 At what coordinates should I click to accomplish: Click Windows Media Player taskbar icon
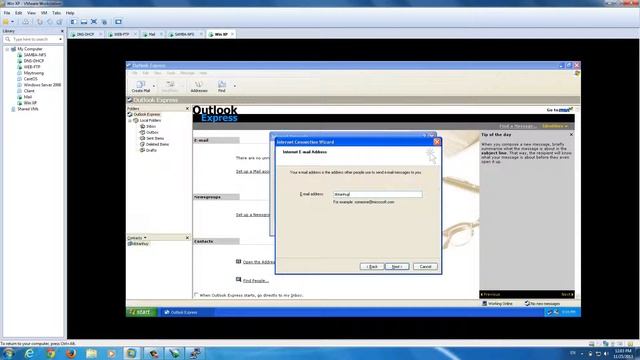111,353
